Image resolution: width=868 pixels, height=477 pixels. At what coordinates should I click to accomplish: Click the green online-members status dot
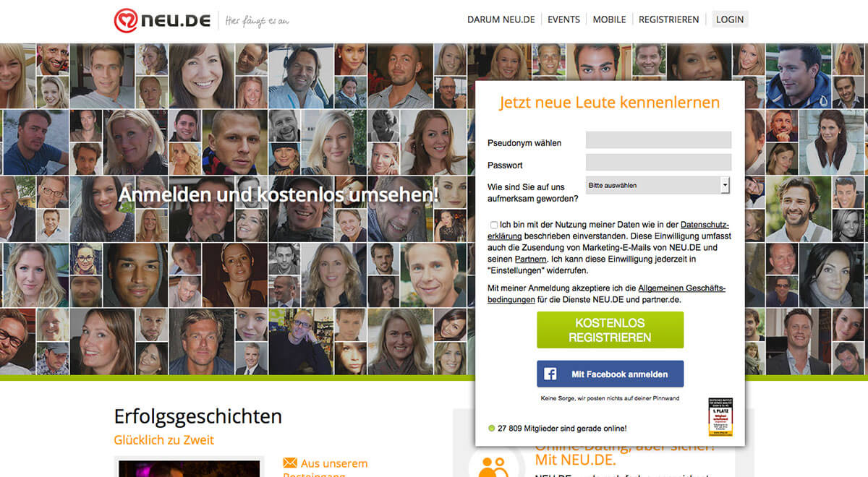[492, 429]
